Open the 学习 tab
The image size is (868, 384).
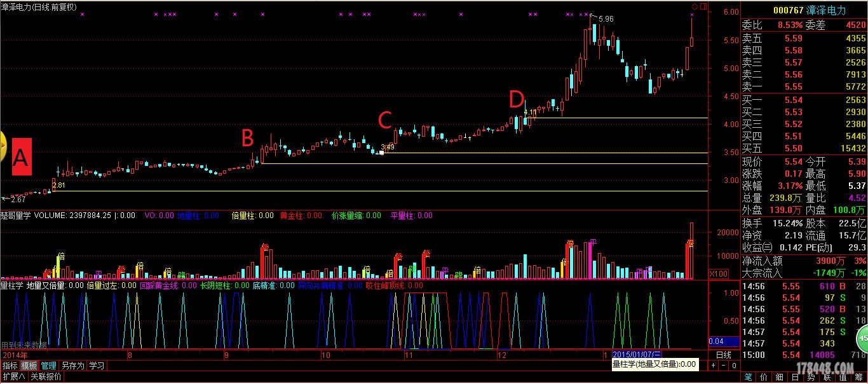click(96, 366)
